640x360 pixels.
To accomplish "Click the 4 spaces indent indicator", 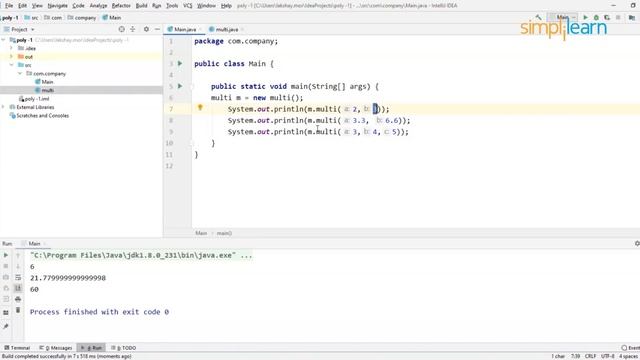I will (629, 356).
